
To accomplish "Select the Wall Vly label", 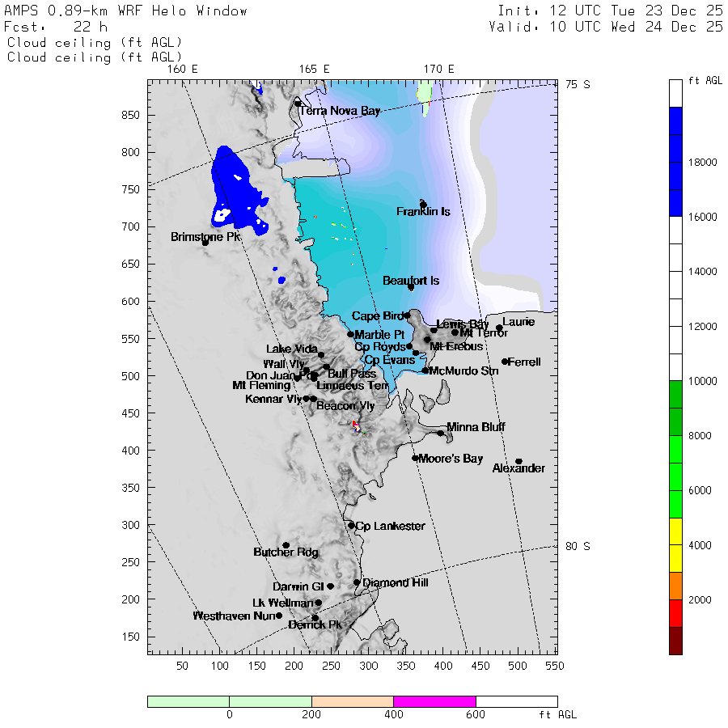I will click(284, 365).
